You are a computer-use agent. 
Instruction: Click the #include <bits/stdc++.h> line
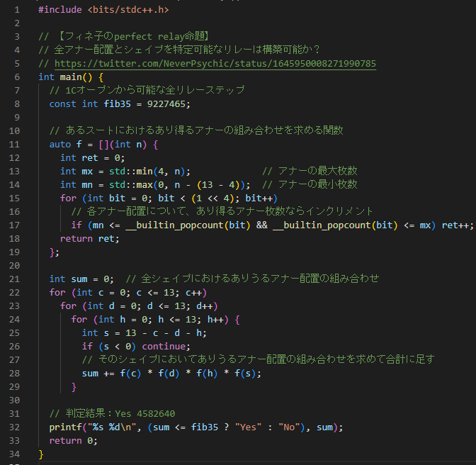pyautogui.click(x=103, y=10)
